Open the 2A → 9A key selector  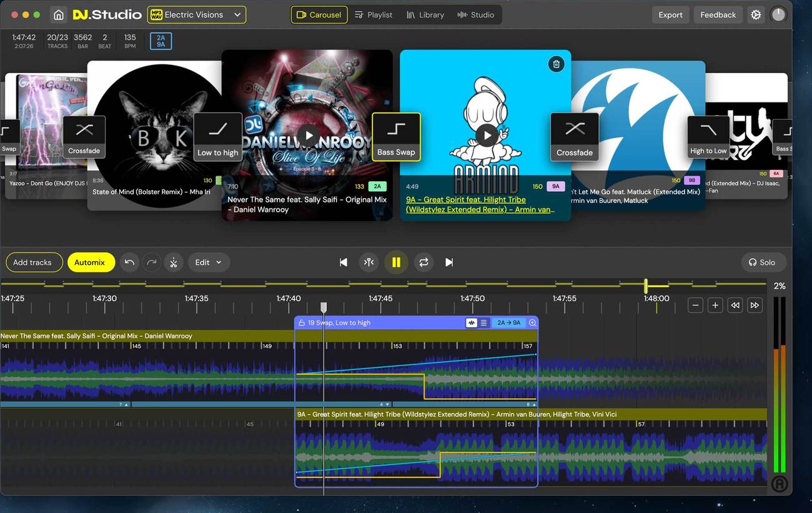tap(509, 323)
